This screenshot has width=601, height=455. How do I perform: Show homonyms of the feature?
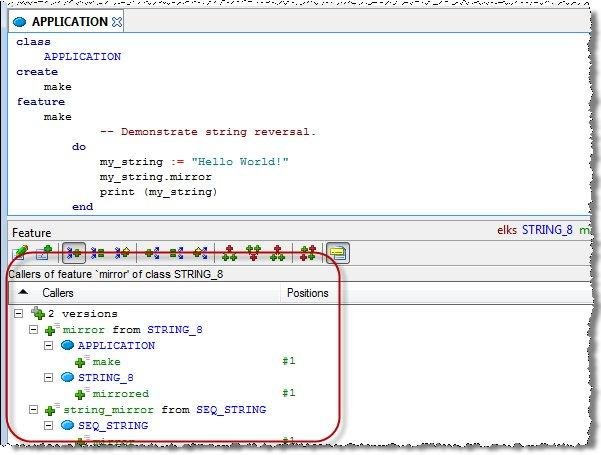[308, 253]
